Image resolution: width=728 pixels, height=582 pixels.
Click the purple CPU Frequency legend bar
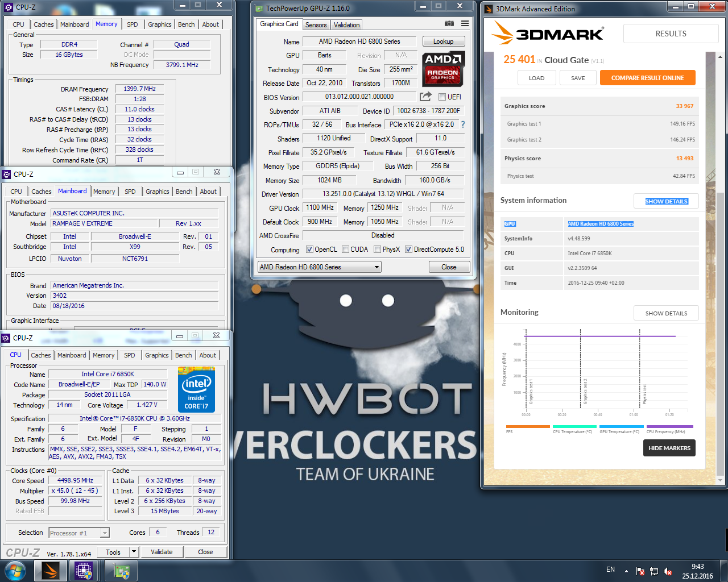click(x=670, y=426)
